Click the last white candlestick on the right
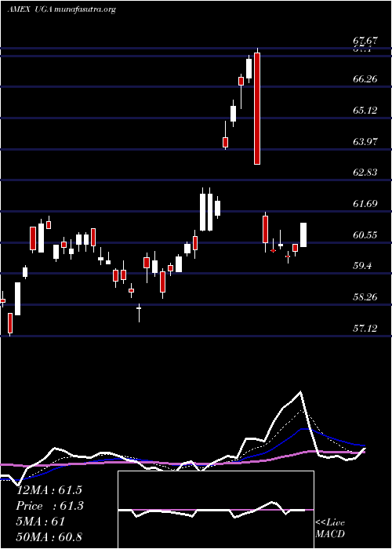The image size is (392, 549). coord(303,235)
